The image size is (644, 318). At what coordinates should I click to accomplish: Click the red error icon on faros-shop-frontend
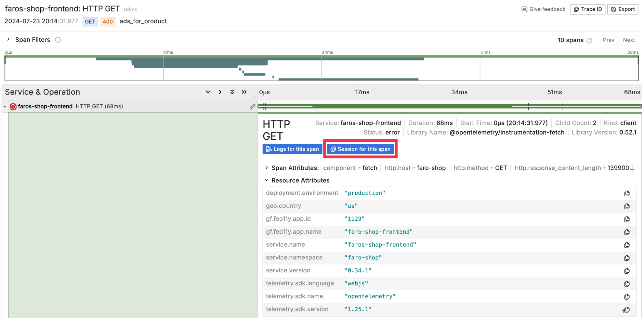tap(13, 107)
